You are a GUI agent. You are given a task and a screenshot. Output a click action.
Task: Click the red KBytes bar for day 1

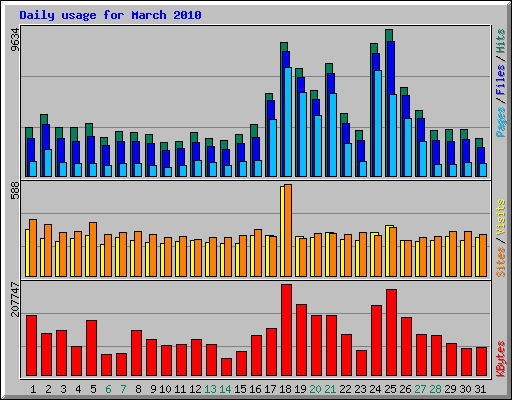point(31,345)
